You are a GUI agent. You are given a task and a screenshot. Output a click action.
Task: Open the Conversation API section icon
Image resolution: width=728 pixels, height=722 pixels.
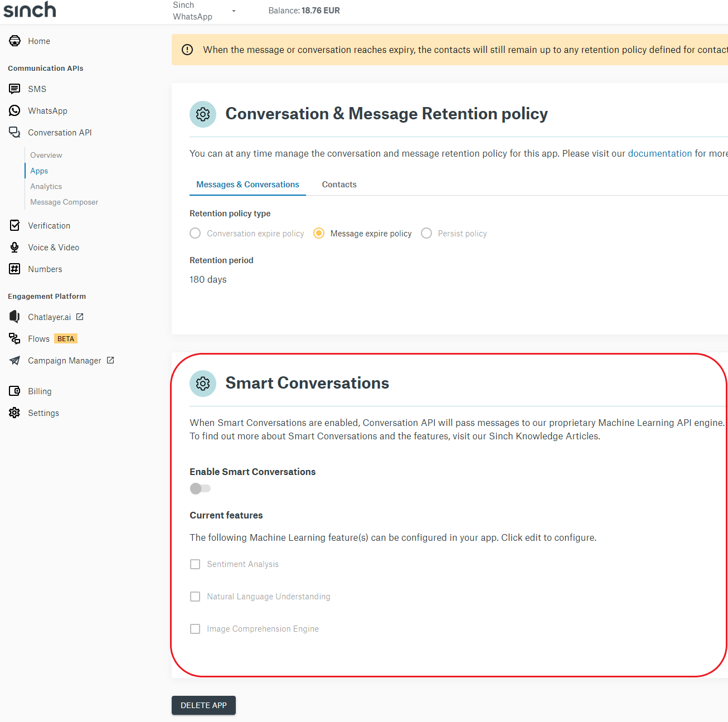pos(14,132)
